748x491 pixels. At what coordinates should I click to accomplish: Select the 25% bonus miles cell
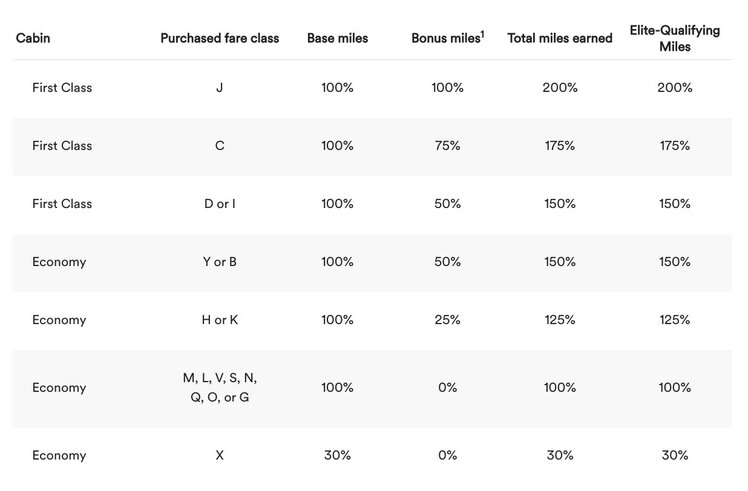click(x=447, y=320)
